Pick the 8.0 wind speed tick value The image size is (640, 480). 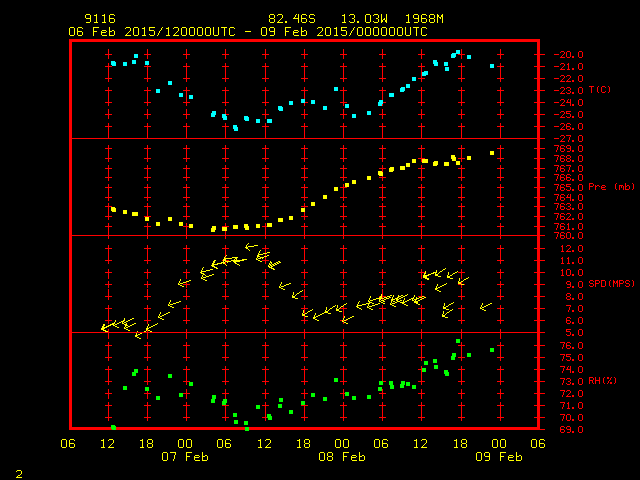coord(574,297)
